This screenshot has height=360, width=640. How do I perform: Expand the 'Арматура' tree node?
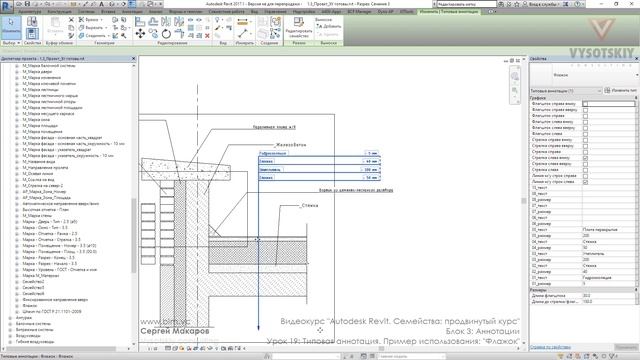point(10,318)
